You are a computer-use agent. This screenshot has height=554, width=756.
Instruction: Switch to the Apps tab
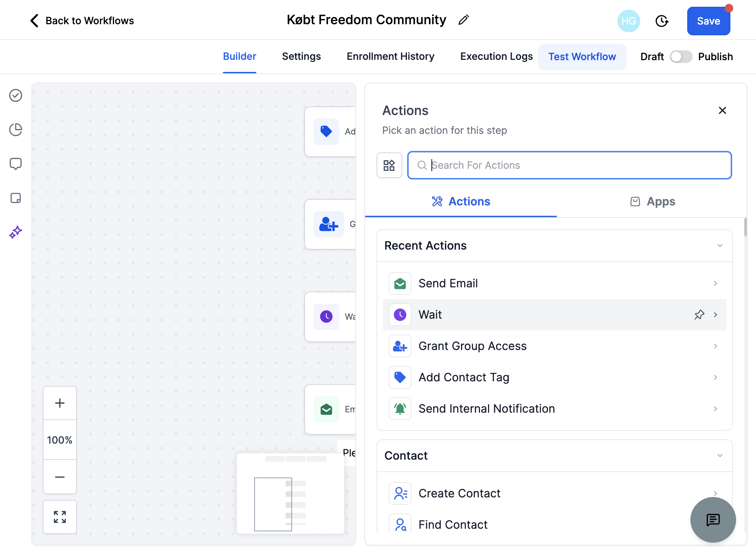click(x=652, y=202)
